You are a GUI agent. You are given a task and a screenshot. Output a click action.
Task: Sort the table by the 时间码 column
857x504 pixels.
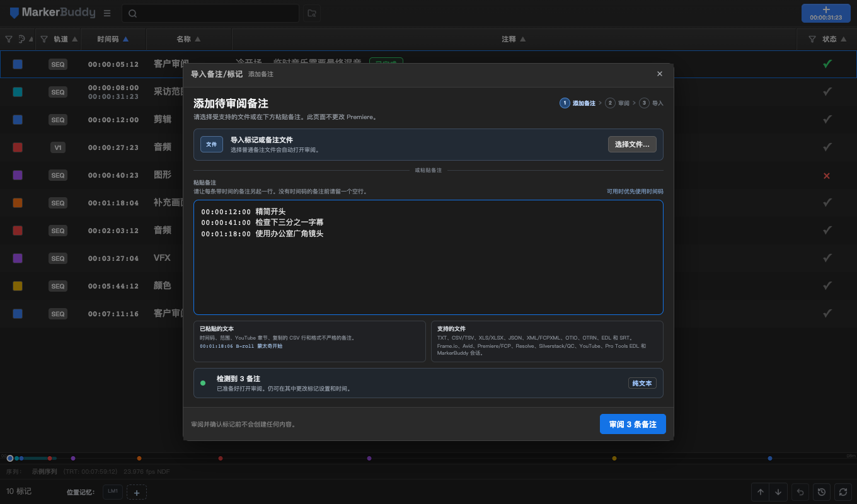pos(113,39)
